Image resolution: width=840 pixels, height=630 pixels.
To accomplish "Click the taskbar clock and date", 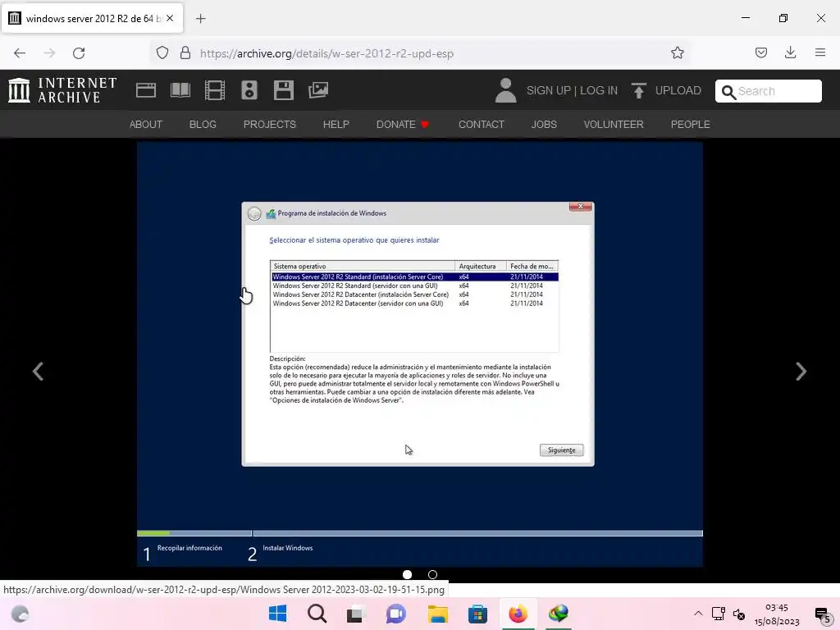I will click(x=777, y=614).
